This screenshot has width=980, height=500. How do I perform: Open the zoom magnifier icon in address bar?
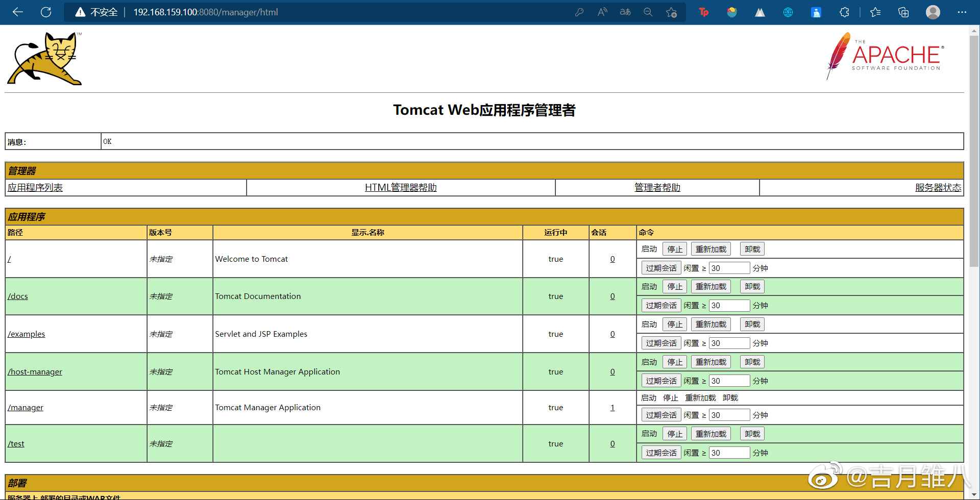648,12
